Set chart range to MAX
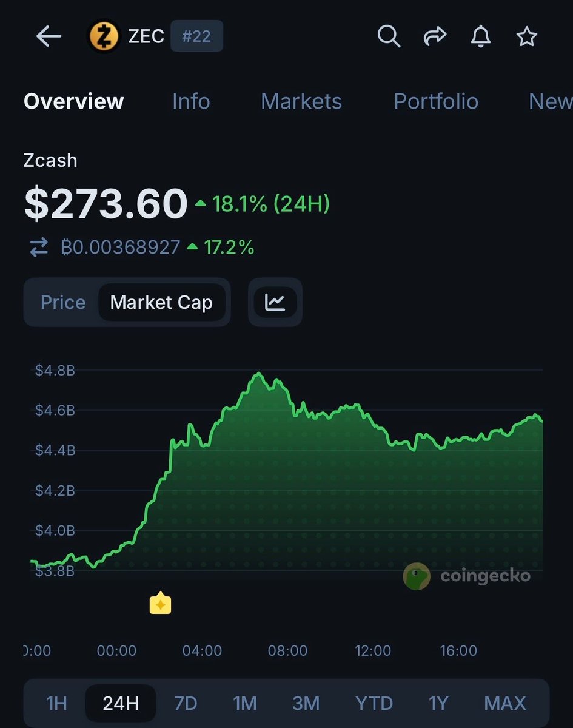Image resolution: width=573 pixels, height=728 pixels. tap(505, 703)
